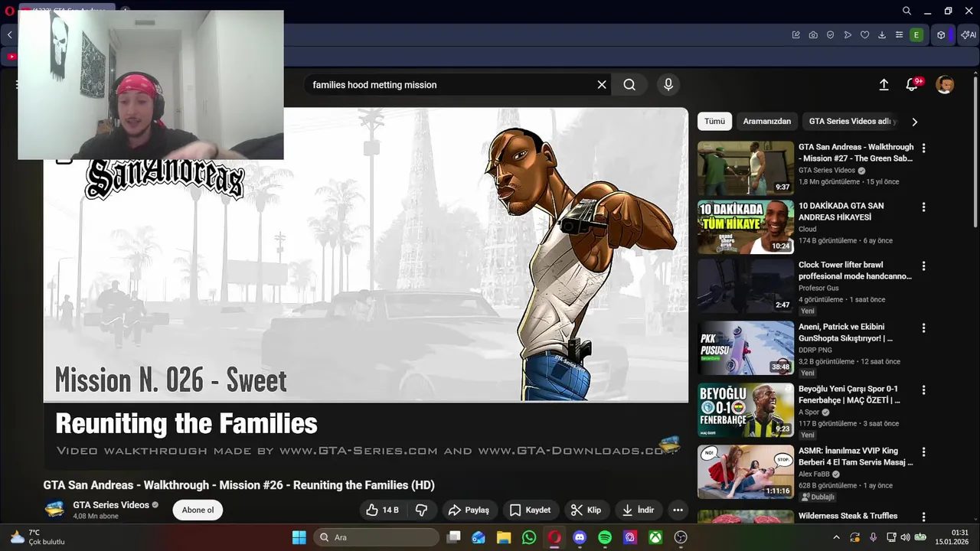The width and height of the screenshot is (980, 551).
Task: Expand more filter chips with right chevron
Action: tap(914, 122)
